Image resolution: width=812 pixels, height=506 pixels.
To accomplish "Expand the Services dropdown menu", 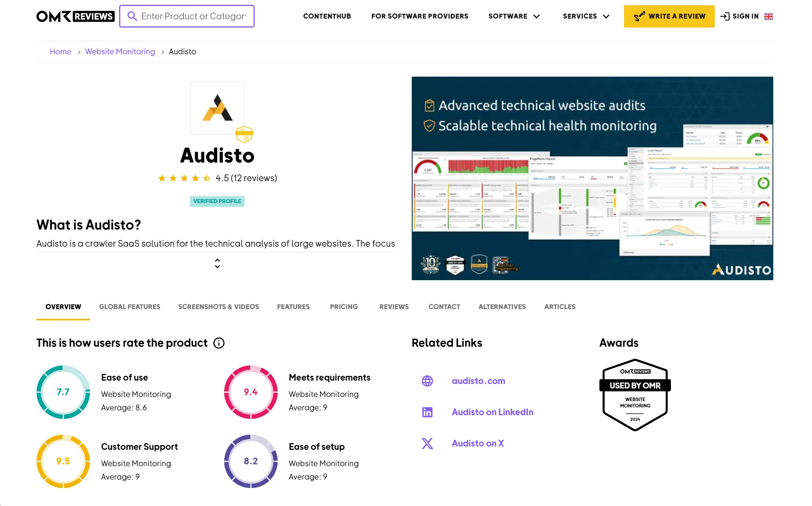I will [x=586, y=16].
